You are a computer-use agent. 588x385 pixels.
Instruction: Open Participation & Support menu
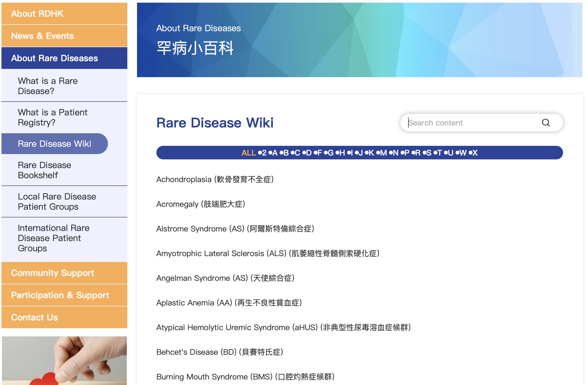64,295
